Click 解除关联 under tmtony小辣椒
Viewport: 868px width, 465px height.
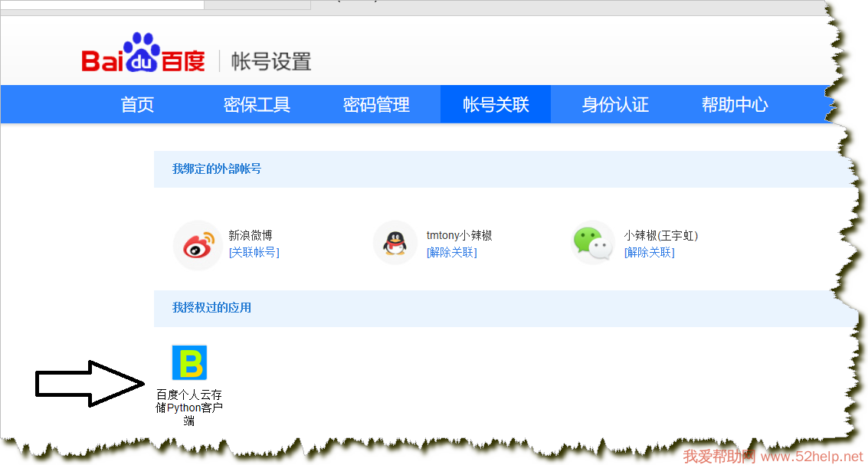coord(451,253)
